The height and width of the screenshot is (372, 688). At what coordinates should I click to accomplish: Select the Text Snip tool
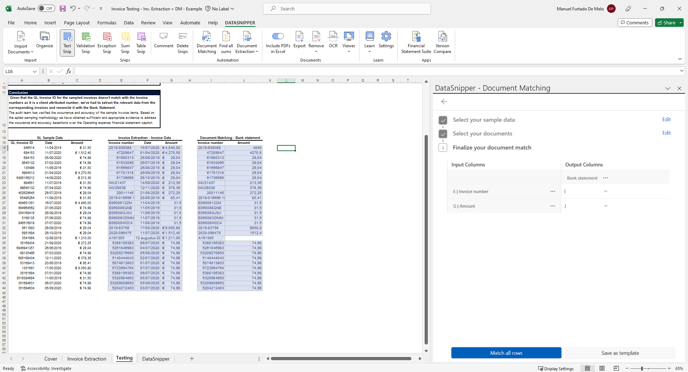[x=67, y=43]
